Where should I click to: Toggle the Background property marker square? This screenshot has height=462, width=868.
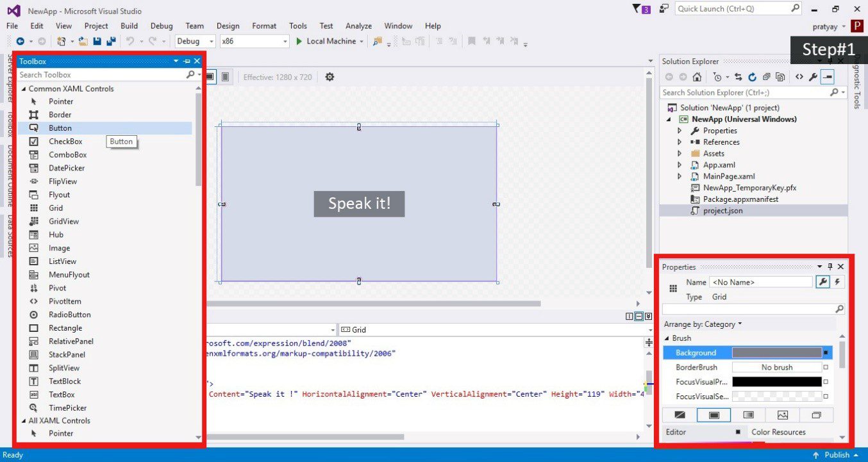coord(826,352)
